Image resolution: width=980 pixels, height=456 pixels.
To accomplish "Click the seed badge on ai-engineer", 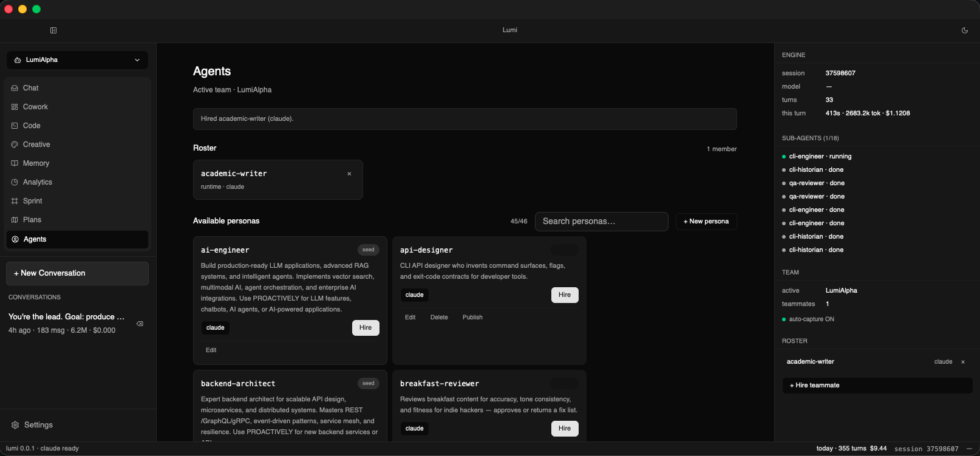I will pos(369,250).
